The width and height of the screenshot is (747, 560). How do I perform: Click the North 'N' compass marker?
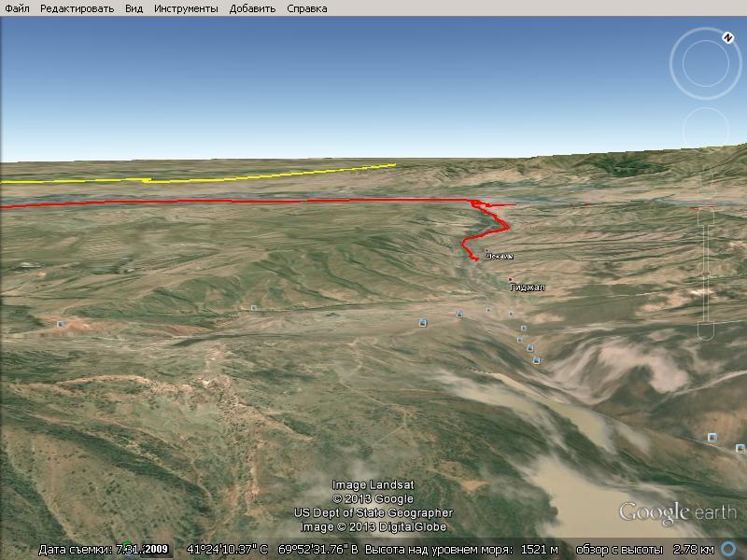click(x=726, y=38)
